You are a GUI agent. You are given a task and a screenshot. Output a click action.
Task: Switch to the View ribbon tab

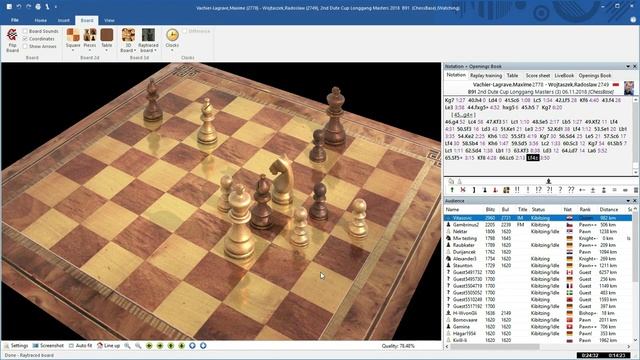109,20
